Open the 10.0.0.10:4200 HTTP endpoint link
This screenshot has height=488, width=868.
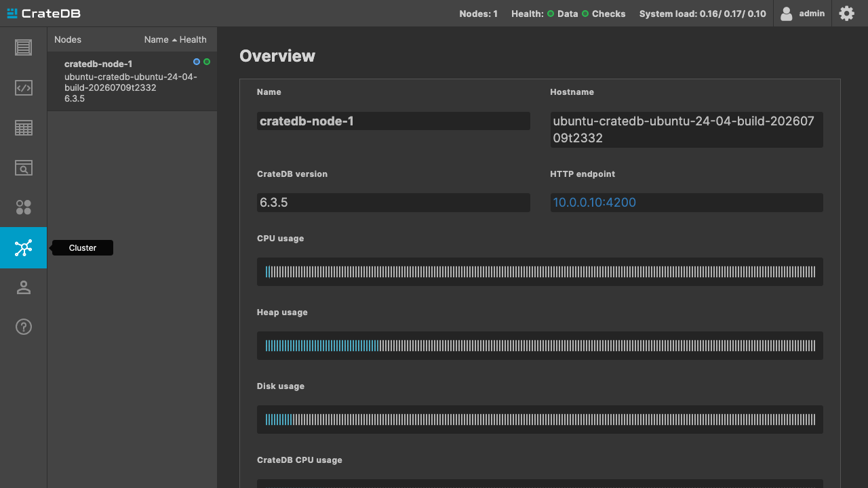595,203
